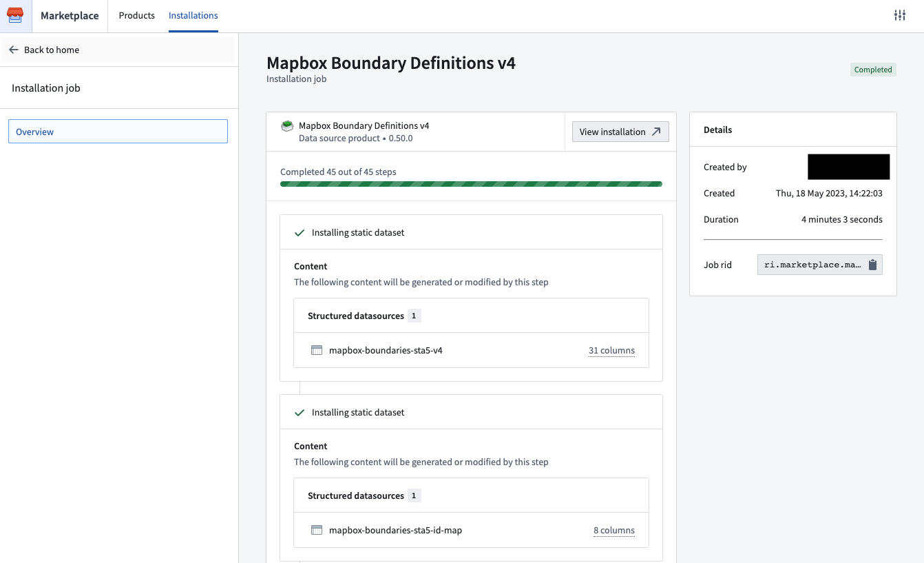924x563 pixels.
Task: Click the Completed status badge
Action: pos(873,70)
